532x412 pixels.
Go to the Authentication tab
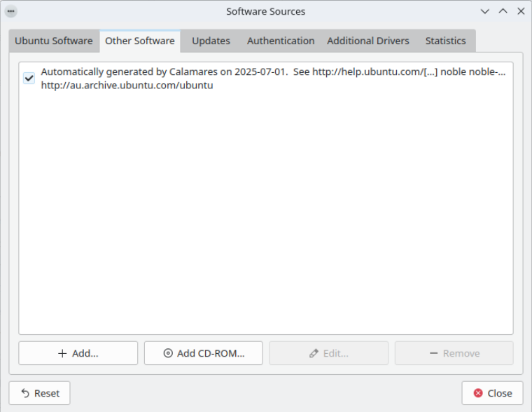(281, 41)
